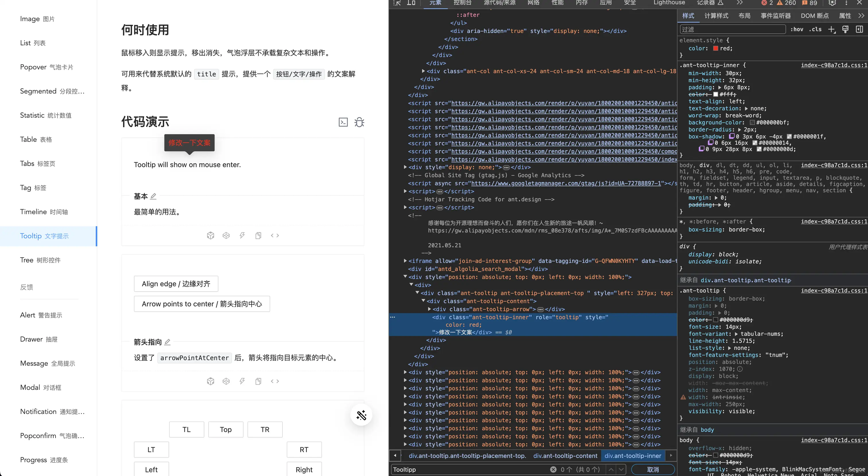Click the floating theme magic wand button
Image resolution: width=868 pixels, height=476 pixels.
pos(361,415)
